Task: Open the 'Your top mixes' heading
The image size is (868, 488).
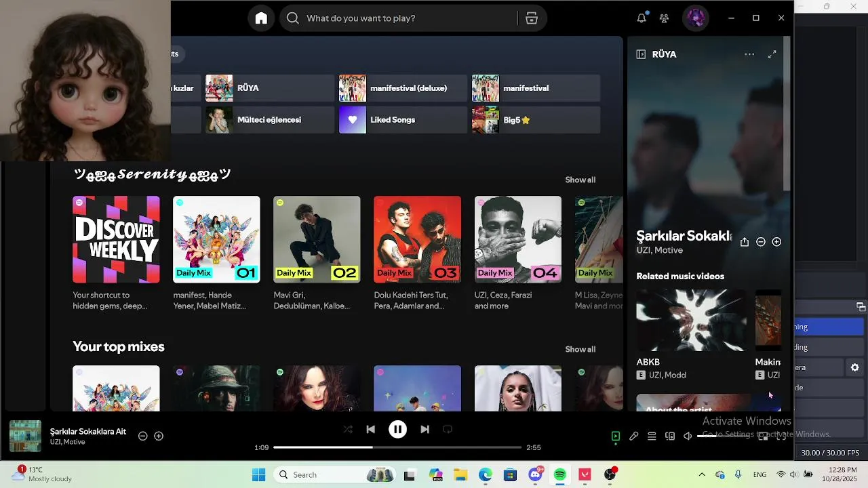Action: (x=119, y=346)
